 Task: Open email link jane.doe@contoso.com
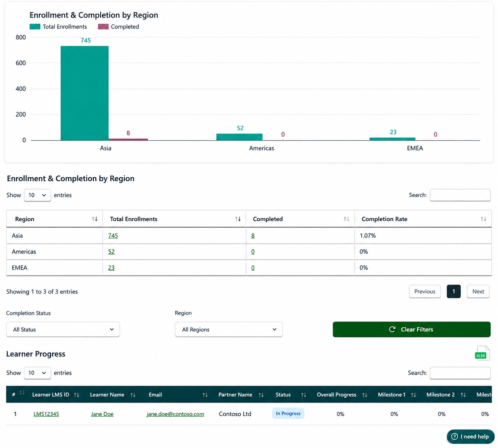coord(176,414)
